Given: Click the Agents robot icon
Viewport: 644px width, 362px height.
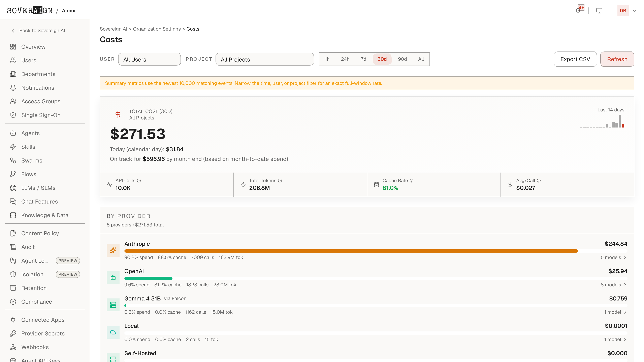Looking at the screenshot, I should [13, 133].
